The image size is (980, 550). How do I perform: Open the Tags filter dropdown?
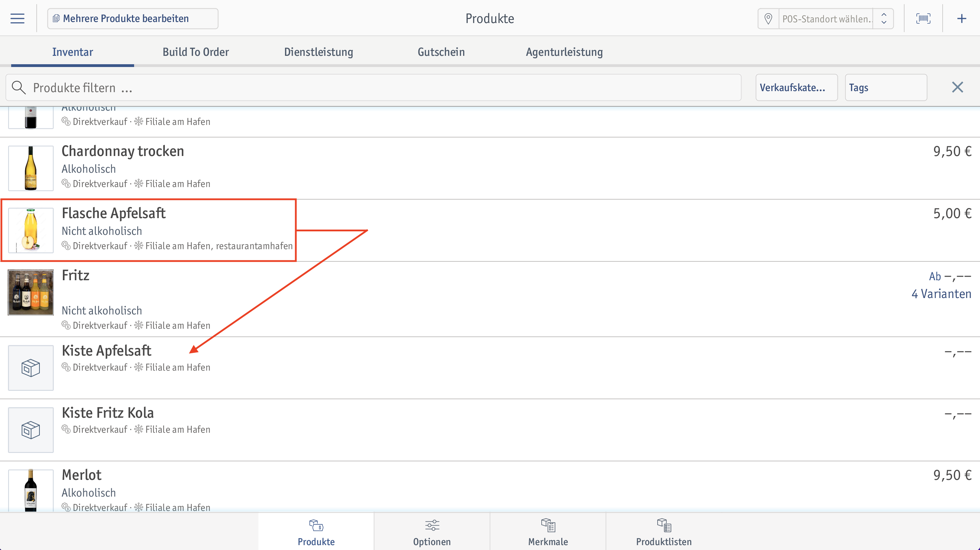pyautogui.click(x=886, y=88)
